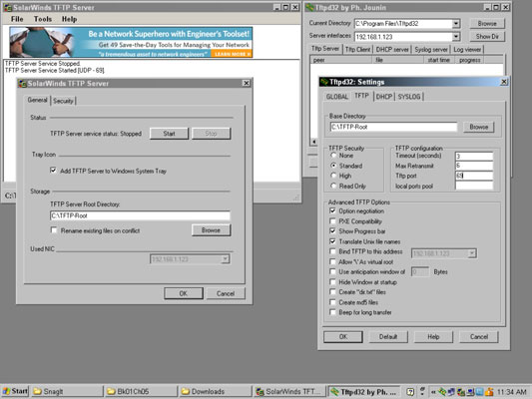532x399 pixels.
Task: Expand hidden tray icons with double-arrow chevron
Action: (x=433, y=392)
